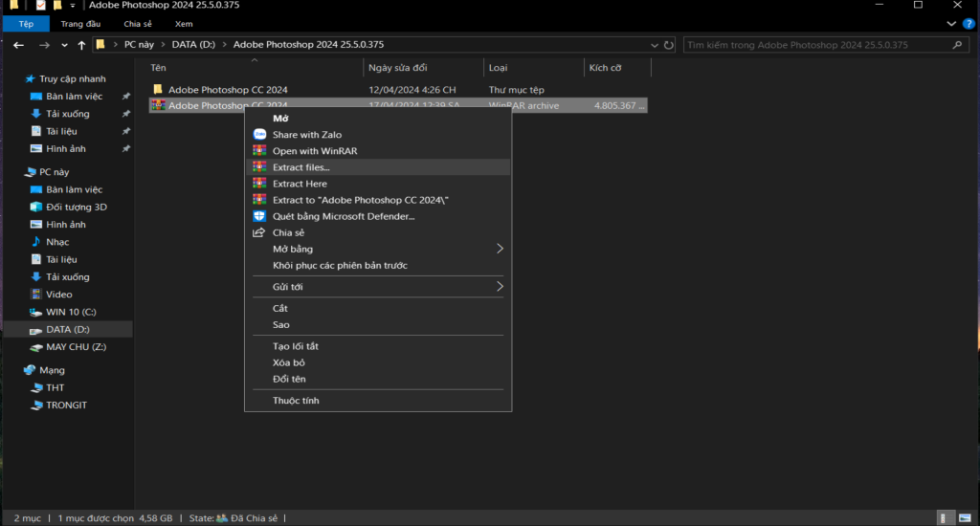
Task: Expand the address bar history dropdown
Action: coord(655,45)
